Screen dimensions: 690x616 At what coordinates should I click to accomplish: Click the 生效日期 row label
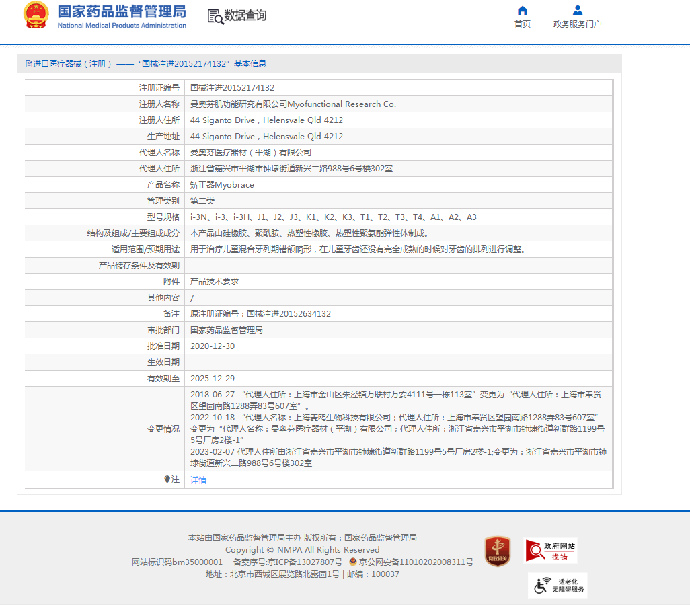tap(163, 362)
